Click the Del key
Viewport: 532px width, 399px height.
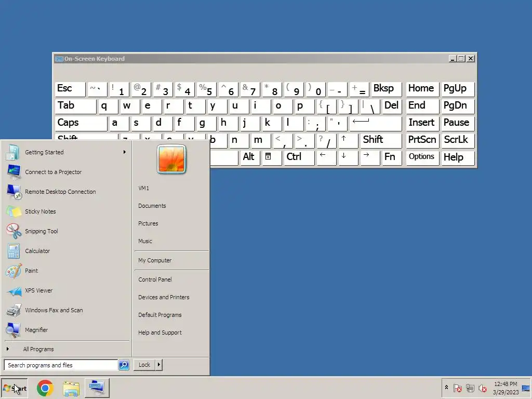(392, 106)
